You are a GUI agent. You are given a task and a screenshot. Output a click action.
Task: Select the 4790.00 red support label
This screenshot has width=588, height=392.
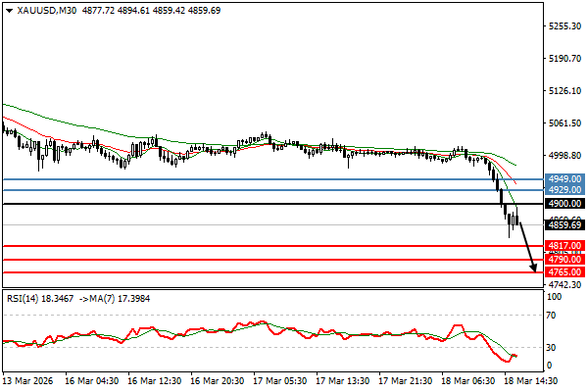click(565, 260)
